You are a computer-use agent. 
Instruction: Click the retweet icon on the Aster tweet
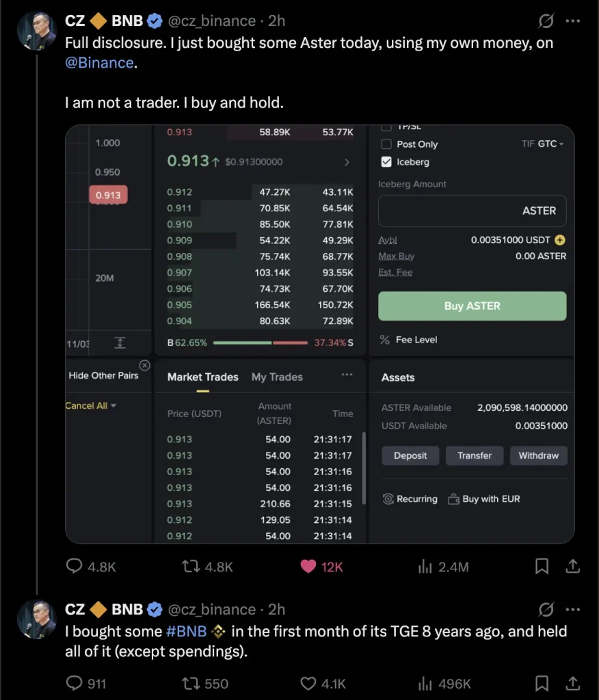click(191, 566)
